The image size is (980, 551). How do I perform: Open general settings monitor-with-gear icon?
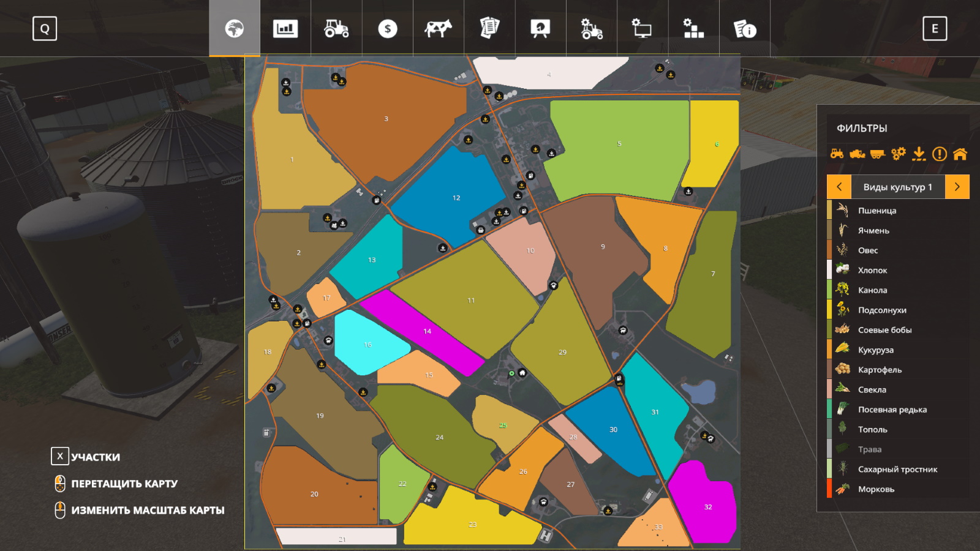coord(642,29)
